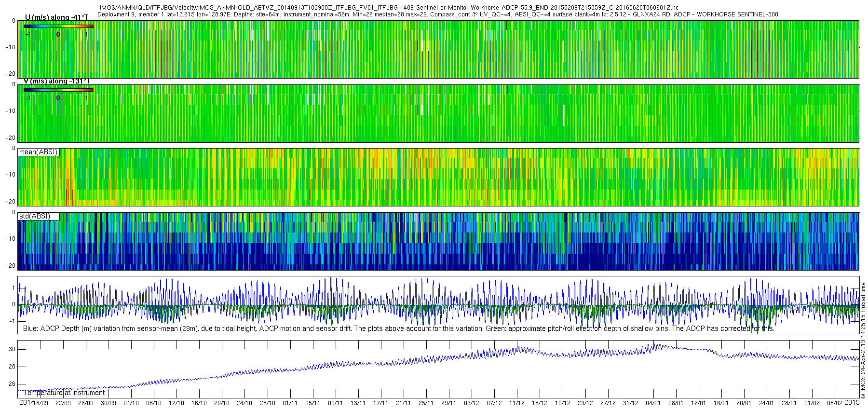Click the 30/09 date tick label

108,403
